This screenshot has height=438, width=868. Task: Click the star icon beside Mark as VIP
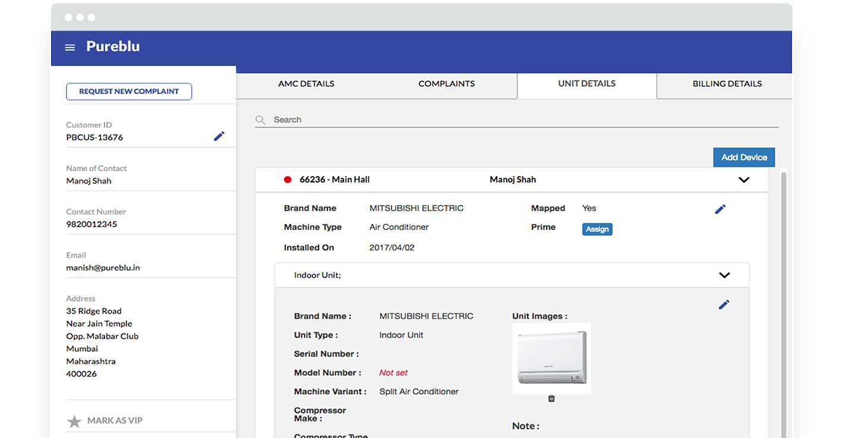point(74,421)
